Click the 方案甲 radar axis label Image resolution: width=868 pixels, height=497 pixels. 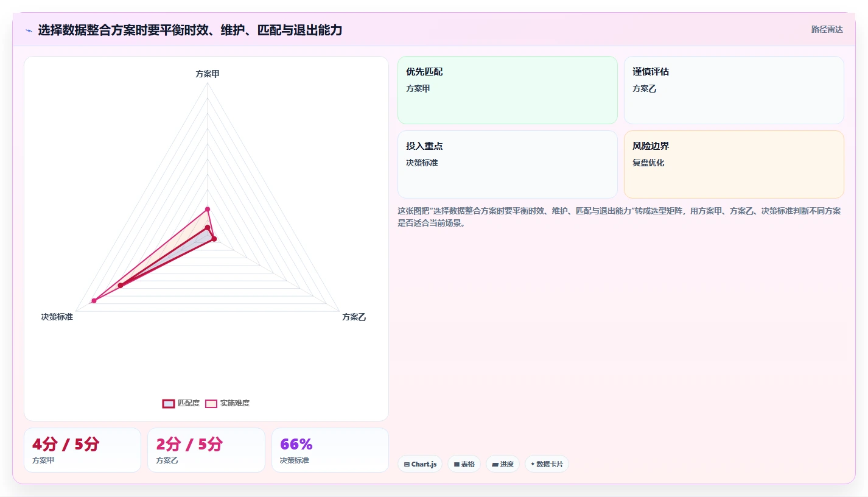point(208,74)
